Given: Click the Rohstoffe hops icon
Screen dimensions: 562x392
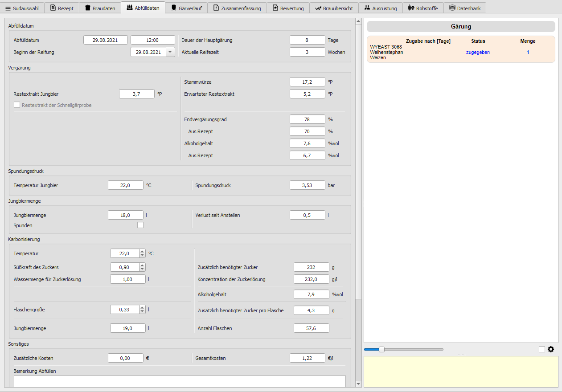Looking at the screenshot, I should (411, 8).
